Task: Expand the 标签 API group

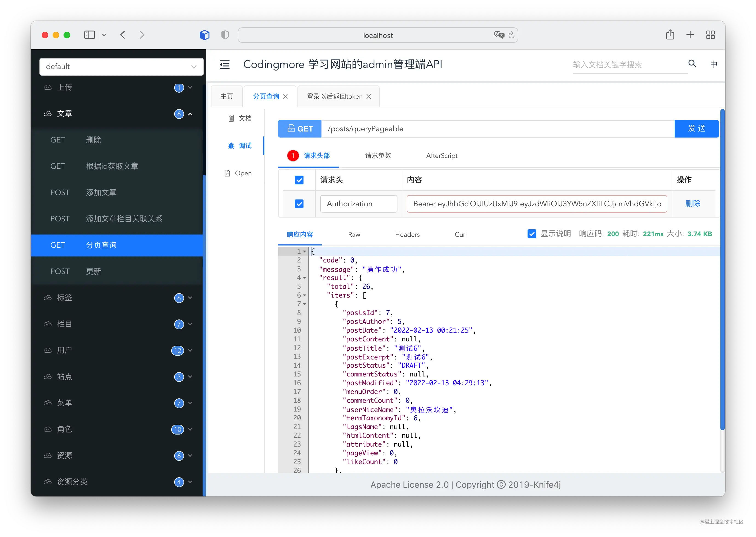Action: pyautogui.click(x=118, y=298)
